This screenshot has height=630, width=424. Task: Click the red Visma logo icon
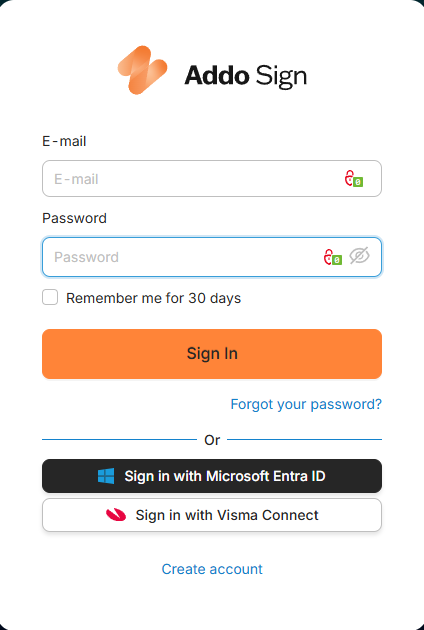(116, 515)
